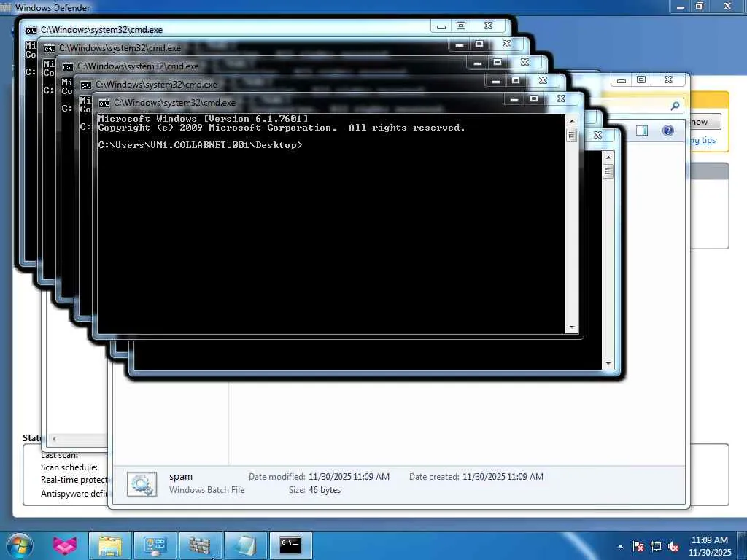Open the Action Center flag tray icon
Image resolution: width=747 pixels, height=560 pixels.
pyautogui.click(x=638, y=547)
